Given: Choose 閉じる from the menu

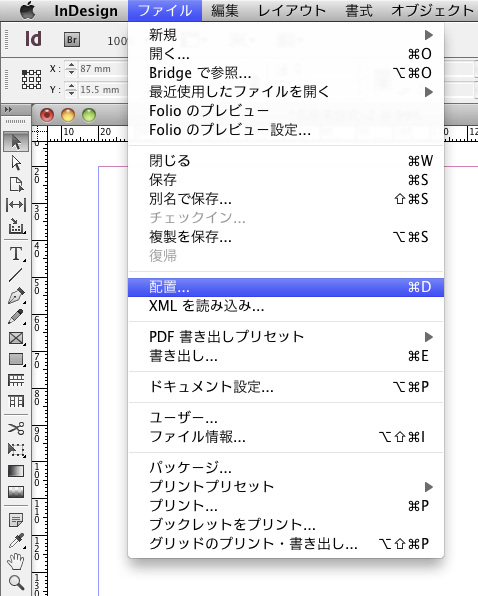Looking at the screenshot, I should [286, 161].
